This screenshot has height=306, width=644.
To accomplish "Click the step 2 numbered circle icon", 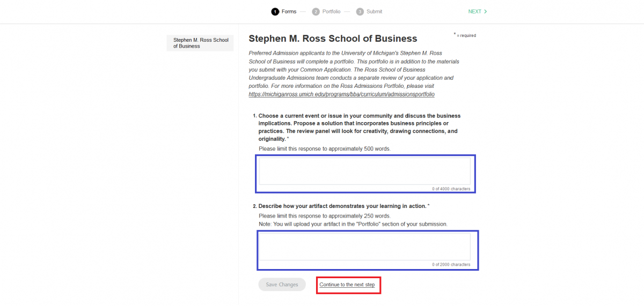I will coord(316,11).
